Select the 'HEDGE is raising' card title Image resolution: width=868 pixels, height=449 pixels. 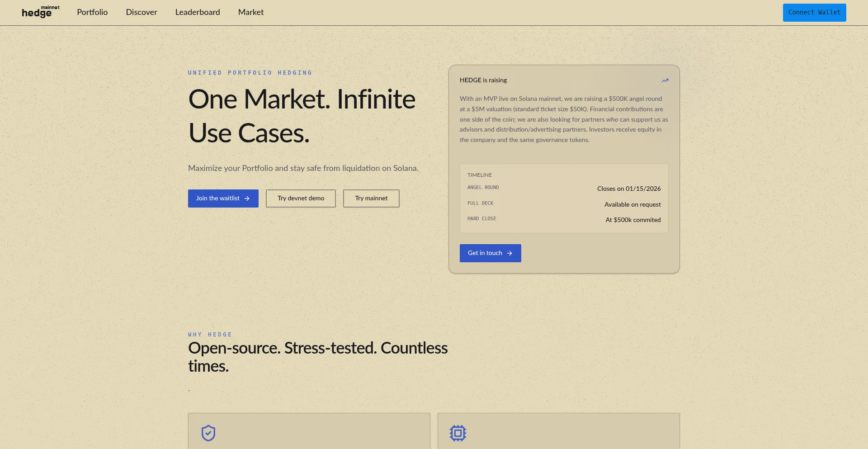coord(483,80)
